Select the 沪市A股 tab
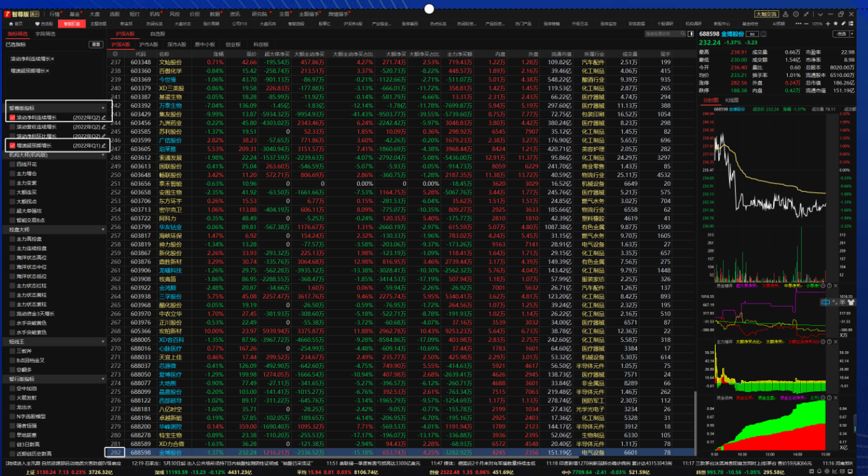This screenshot has width=868, height=476. pos(149,45)
